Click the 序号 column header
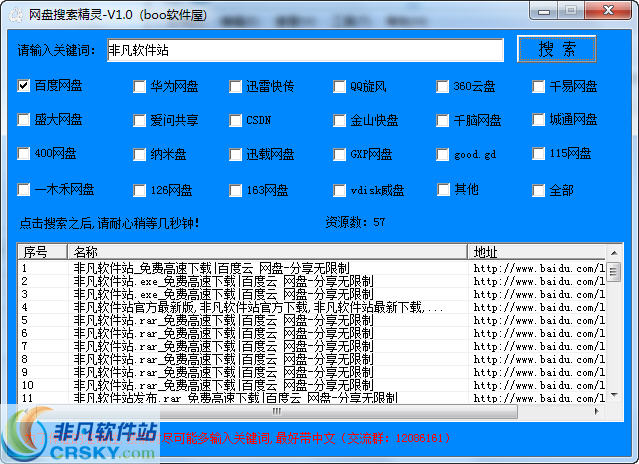 42,252
